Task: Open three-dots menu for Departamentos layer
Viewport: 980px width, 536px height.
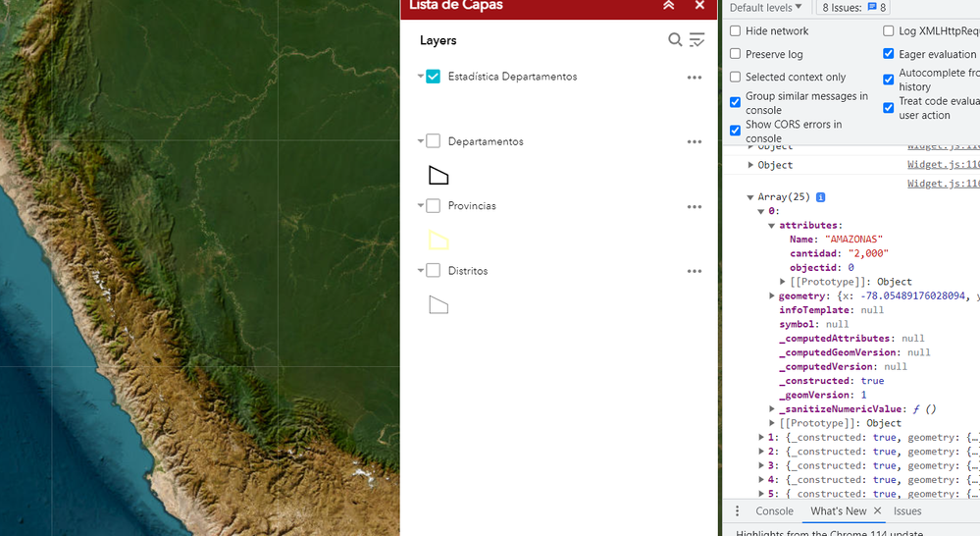Action: tap(695, 142)
